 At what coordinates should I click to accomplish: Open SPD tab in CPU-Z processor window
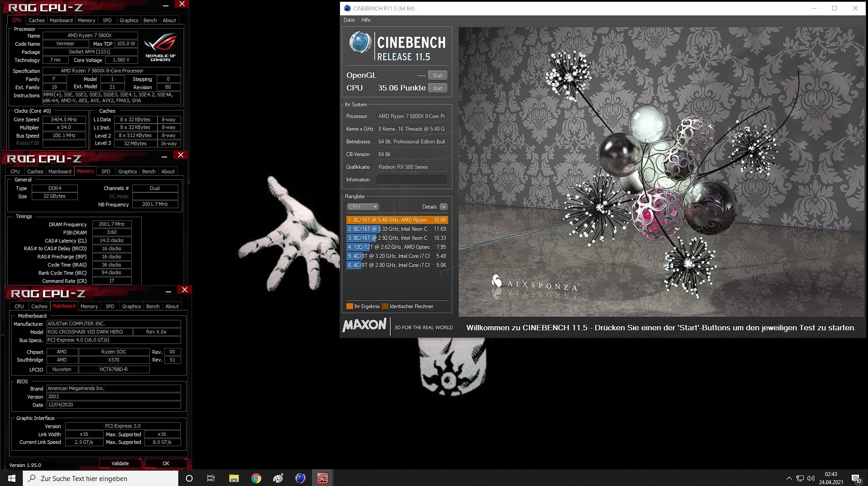click(107, 20)
